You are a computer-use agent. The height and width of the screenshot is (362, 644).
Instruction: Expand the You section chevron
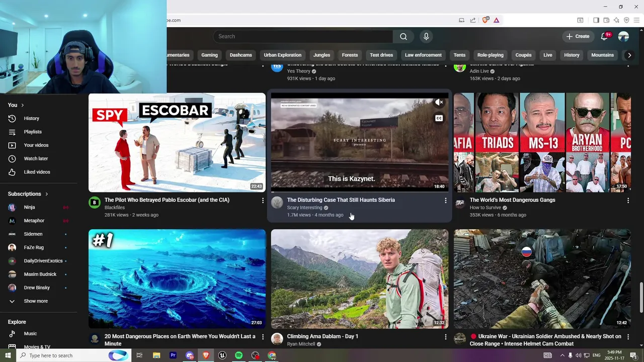point(23,105)
